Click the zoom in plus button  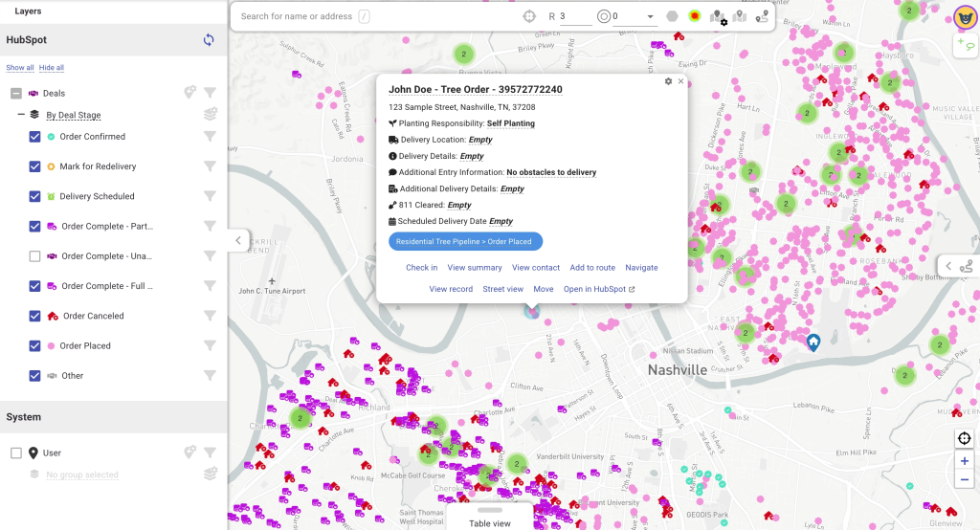click(x=965, y=461)
